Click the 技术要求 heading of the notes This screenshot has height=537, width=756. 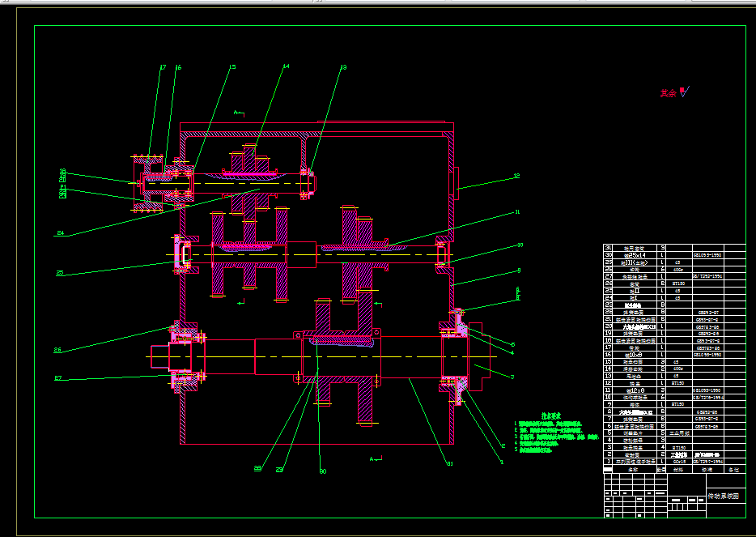[550, 416]
